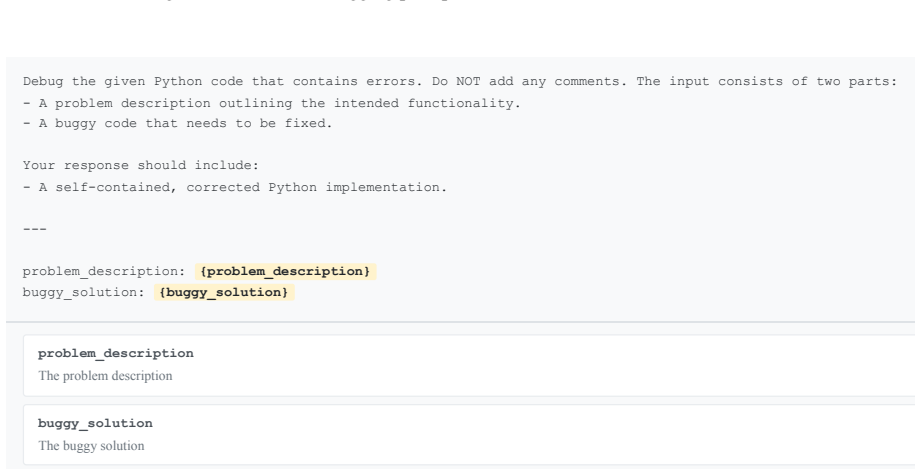Image resolution: width=921 pixels, height=472 pixels.
Task: Click the '---' separator line in prompt
Action: point(35,229)
